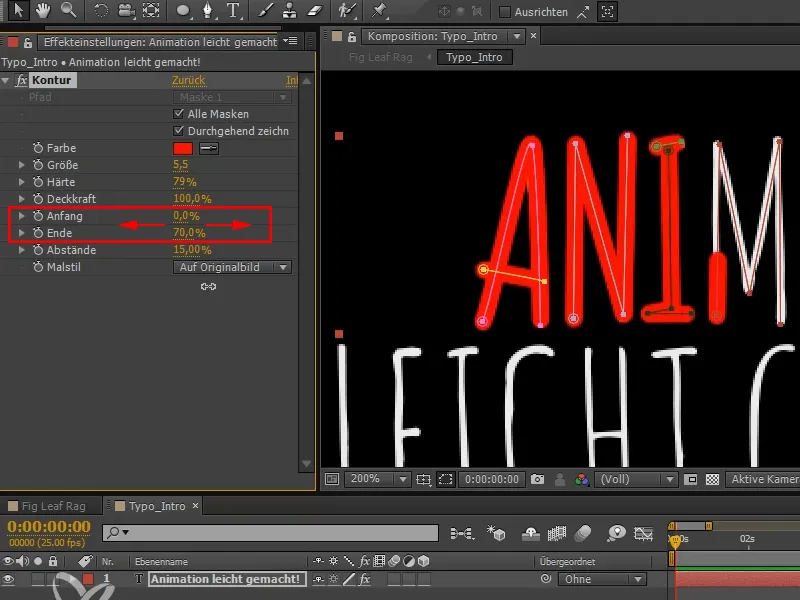Click the parent pick whip for layer 1

pyautogui.click(x=546, y=579)
